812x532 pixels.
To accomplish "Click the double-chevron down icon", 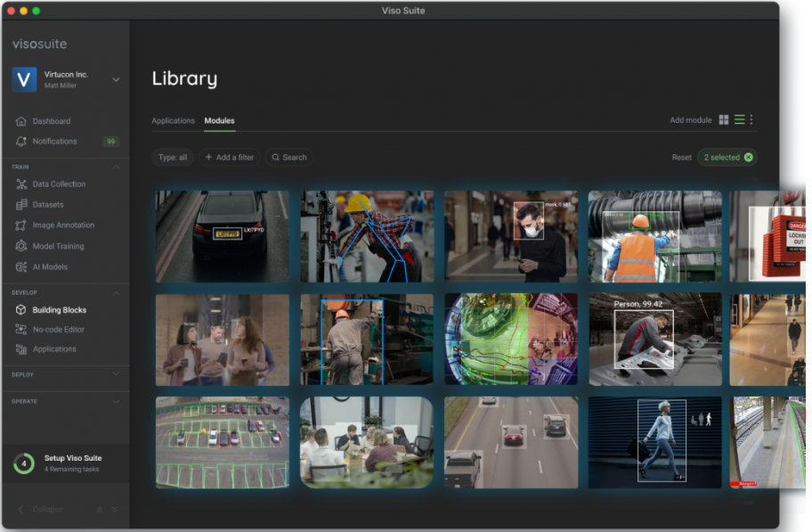I will pos(115,510).
